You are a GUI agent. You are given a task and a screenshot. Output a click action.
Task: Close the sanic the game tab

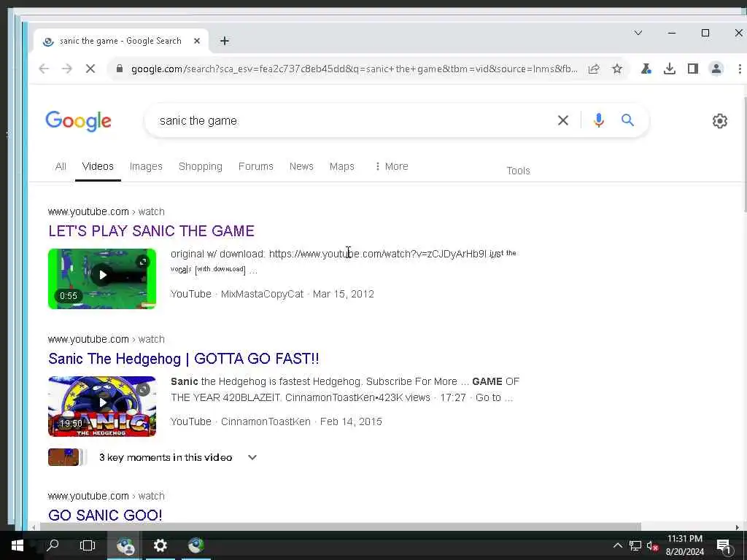click(x=197, y=41)
